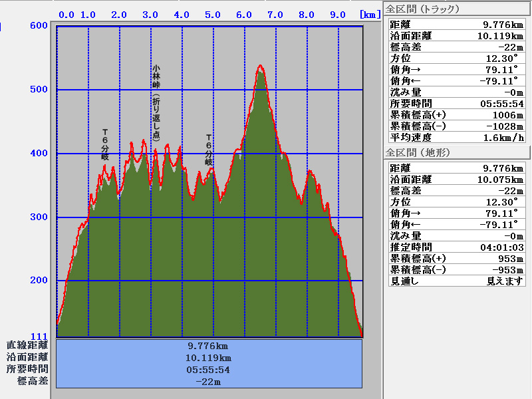Click the 953m terrain cumulative gain value

click(510, 259)
